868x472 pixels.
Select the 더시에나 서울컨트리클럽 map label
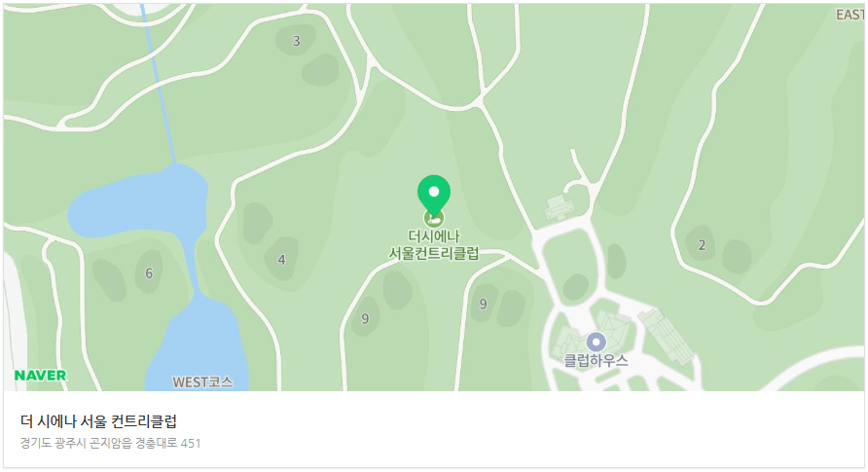[433, 244]
